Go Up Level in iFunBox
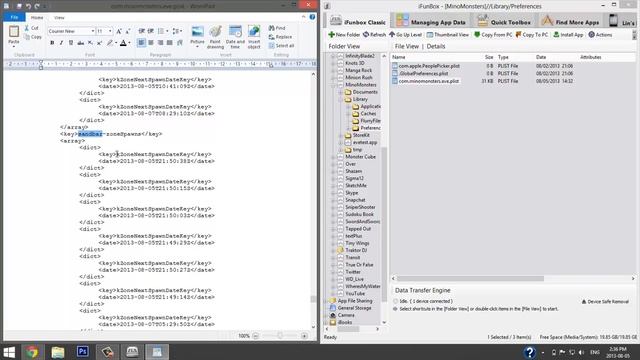Image resolution: width=640 pixels, height=360 pixels. click(405, 35)
